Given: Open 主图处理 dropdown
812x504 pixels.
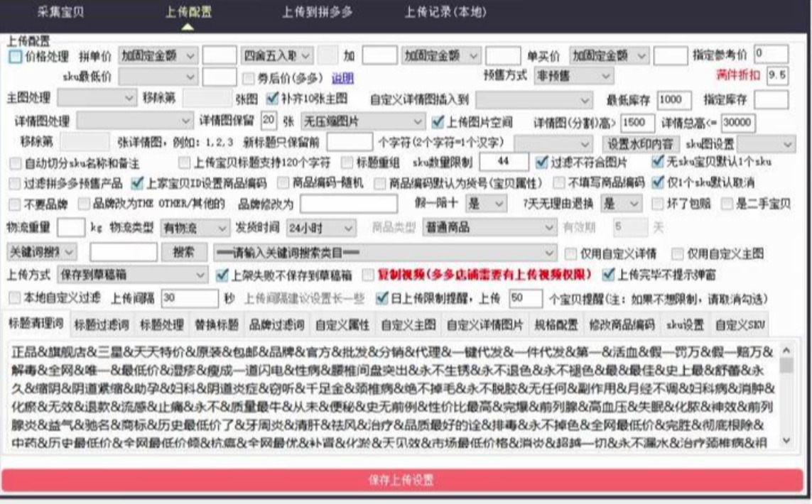Looking at the screenshot, I should [x=97, y=97].
